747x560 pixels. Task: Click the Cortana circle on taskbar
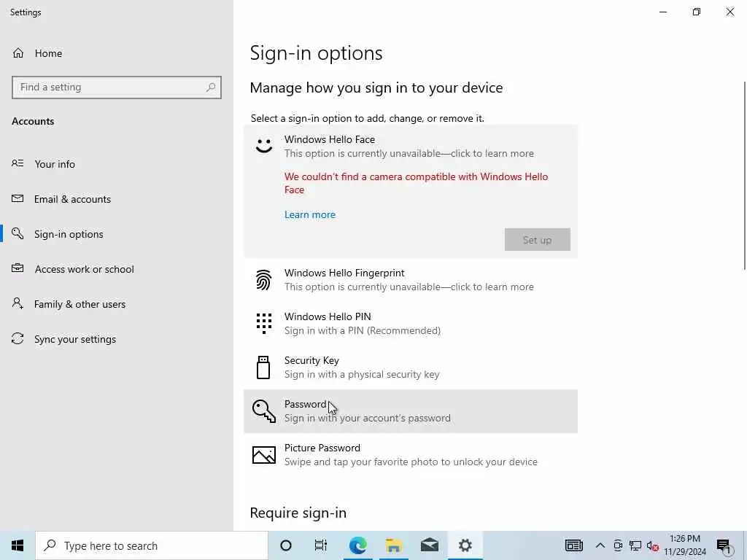tap(286, 545)
